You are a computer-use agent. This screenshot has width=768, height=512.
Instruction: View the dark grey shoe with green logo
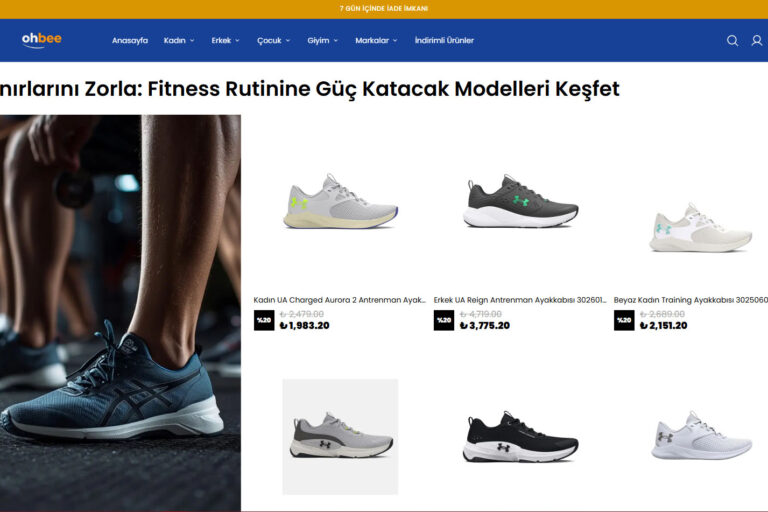(520, 201)
